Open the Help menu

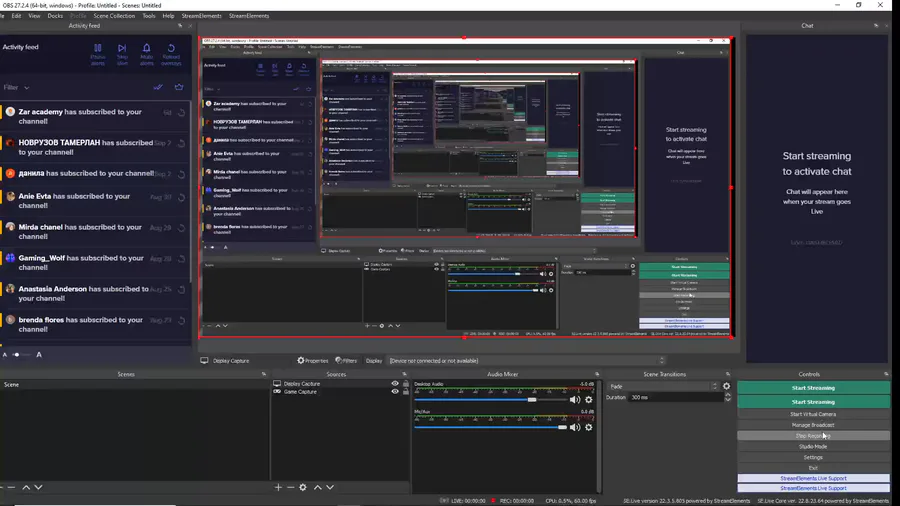pyautogui.click(x=168, y=16)
